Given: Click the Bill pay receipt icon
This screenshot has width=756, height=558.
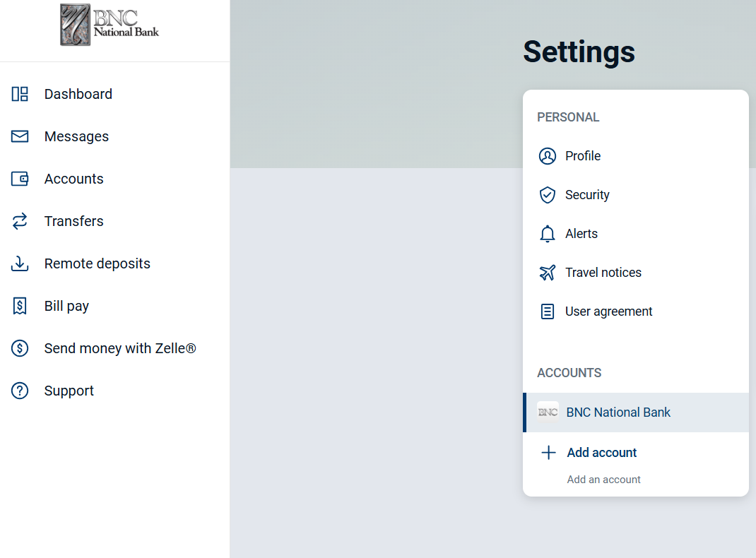Looking at the screenshot, I should click(x=20, y=306).
